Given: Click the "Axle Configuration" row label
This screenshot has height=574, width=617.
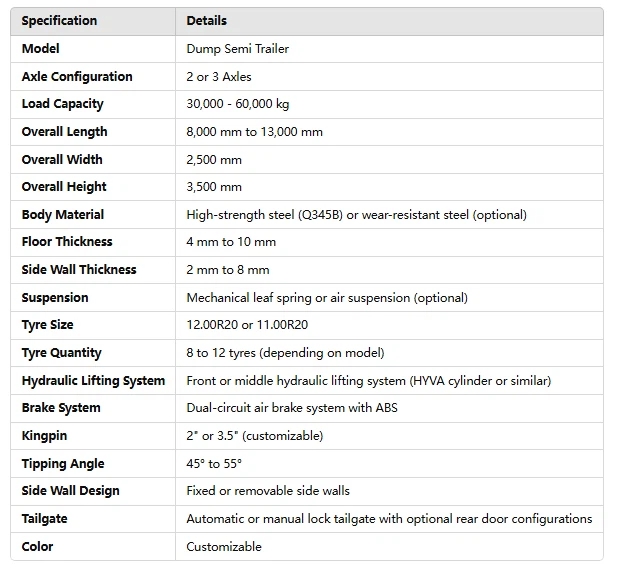Looking at the screenshot, I should pos(77,76).
